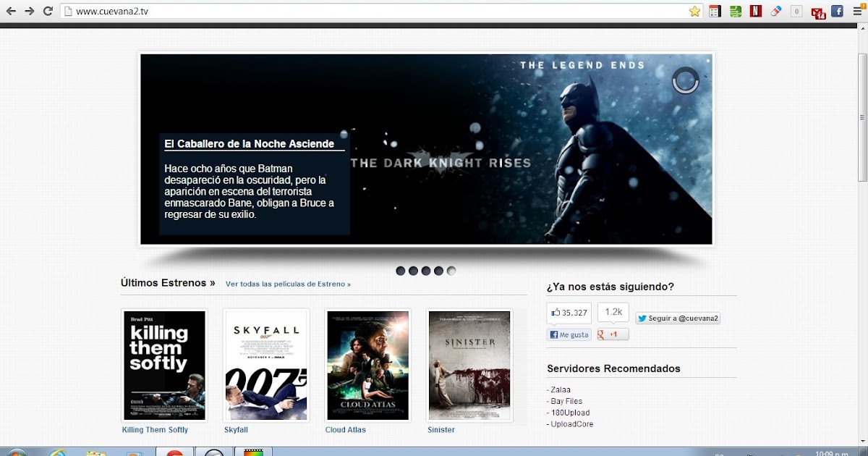Open the Sinister poster
868x456 pixels.
click(469, 365)
